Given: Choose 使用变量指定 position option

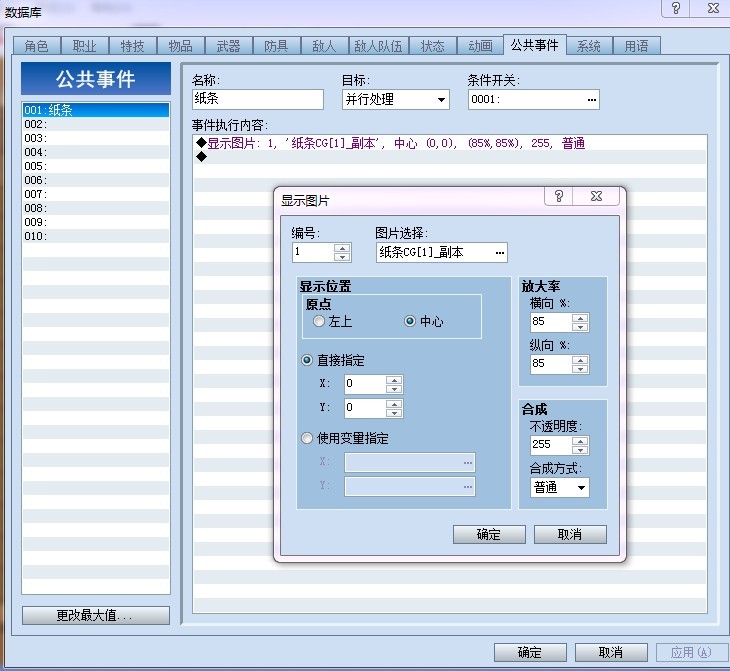Looking at the screenshot, I should (x=307, y=438).
